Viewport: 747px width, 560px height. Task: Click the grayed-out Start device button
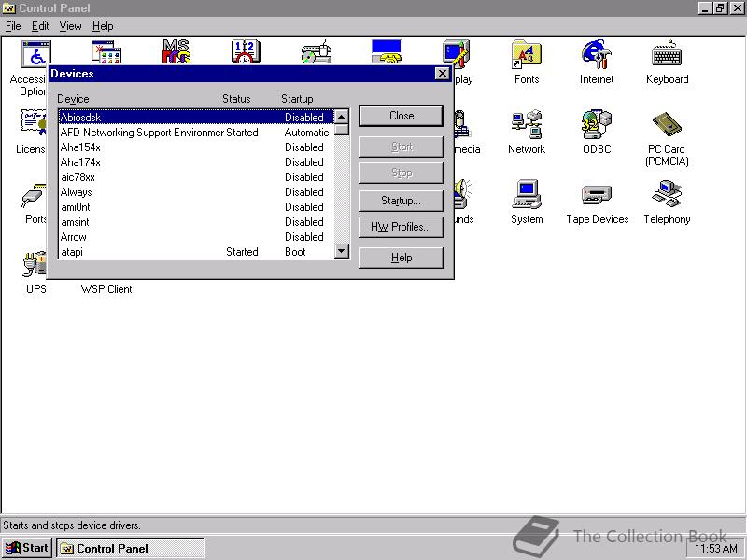pos(402,147)
